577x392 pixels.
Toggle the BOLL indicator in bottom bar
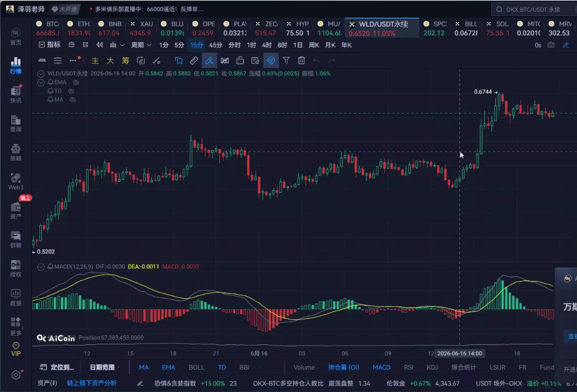pos(196,367)
